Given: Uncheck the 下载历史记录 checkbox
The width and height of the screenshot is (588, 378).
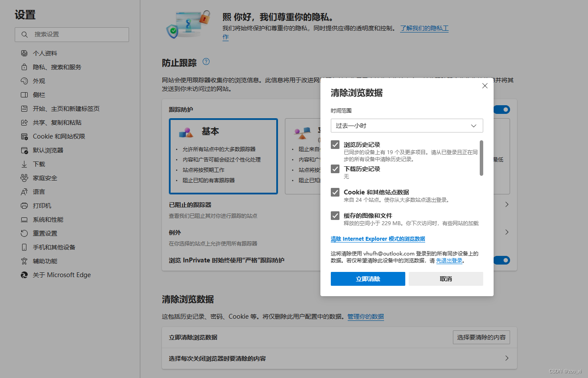Looking at the screenshot, I should point(335,169).
